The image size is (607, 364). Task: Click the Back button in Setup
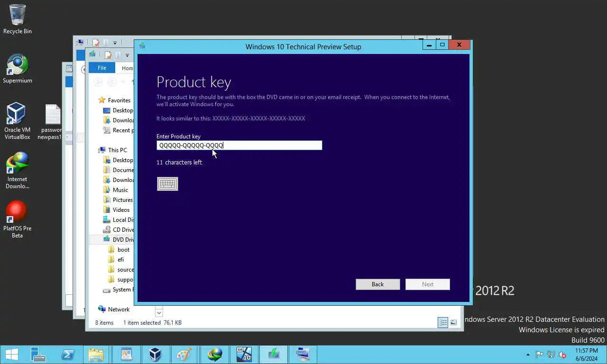pyautogui.click(x=378, y=284)
